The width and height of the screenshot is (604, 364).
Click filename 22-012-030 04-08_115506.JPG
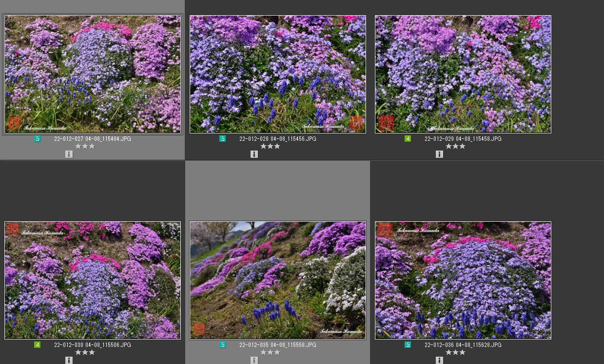pos(92,345)
